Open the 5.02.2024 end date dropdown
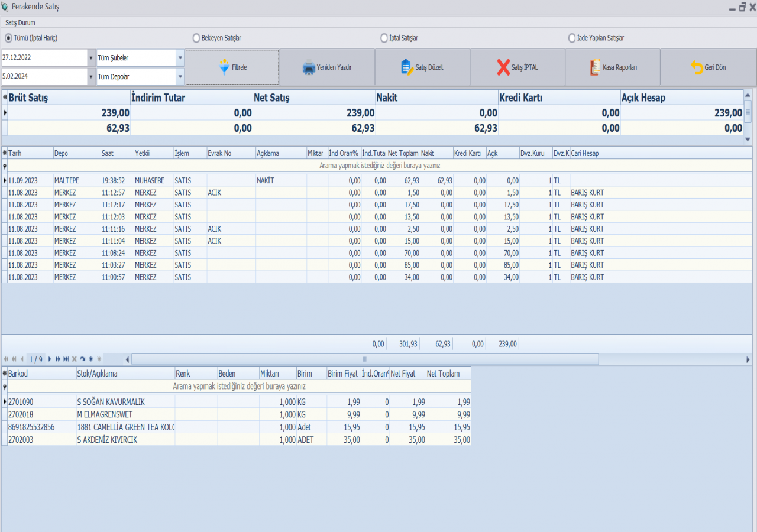757x532 pixels. [x=91, y=77]
